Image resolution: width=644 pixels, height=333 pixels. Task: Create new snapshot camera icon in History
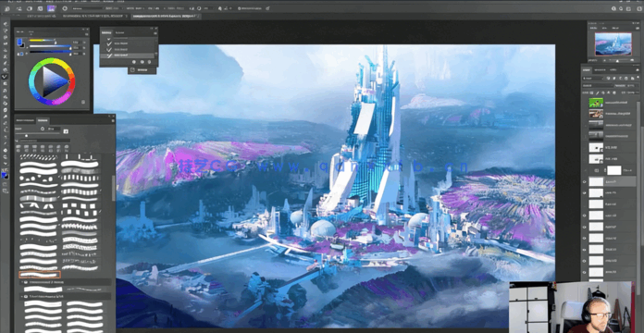142,62
